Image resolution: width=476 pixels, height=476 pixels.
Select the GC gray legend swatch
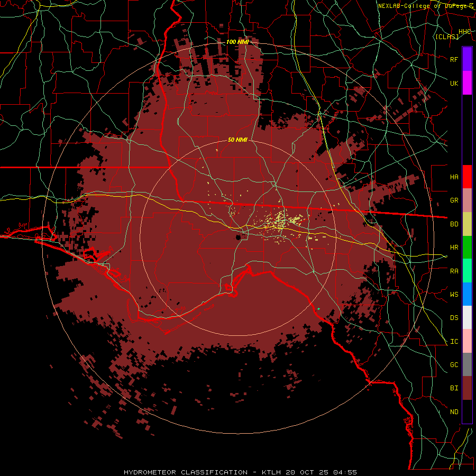[467, 364]
